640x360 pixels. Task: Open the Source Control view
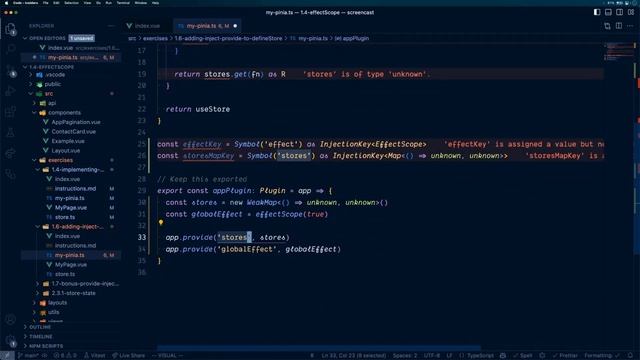click(x=11, y=71)
